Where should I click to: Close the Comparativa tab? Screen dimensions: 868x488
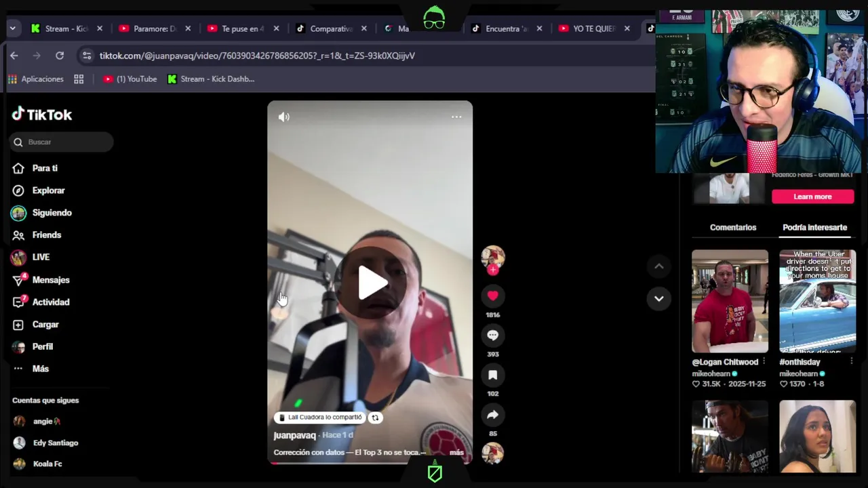364,28
